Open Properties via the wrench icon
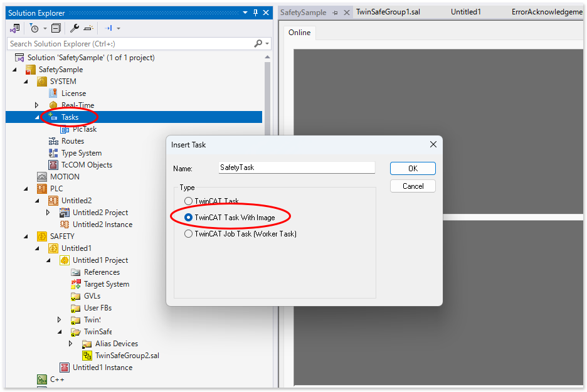Viewport: 587px width, 392px height. click(74, 28)
